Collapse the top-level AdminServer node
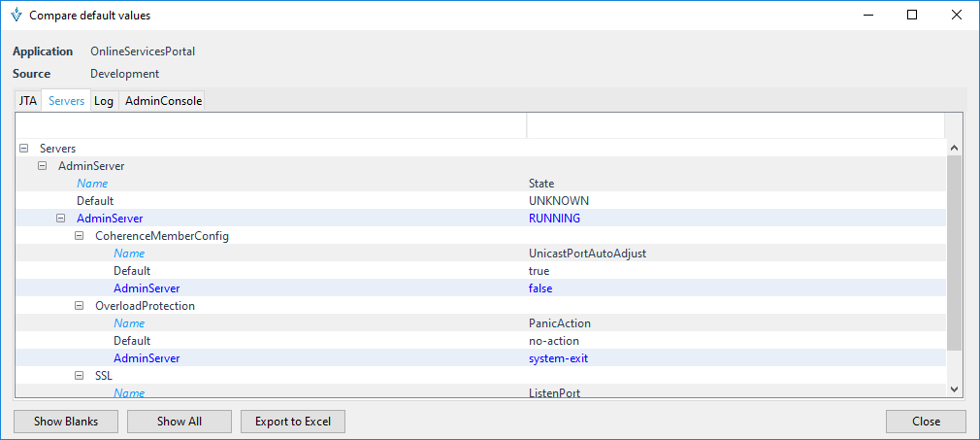The image size is (980, 440). (42, 166)
